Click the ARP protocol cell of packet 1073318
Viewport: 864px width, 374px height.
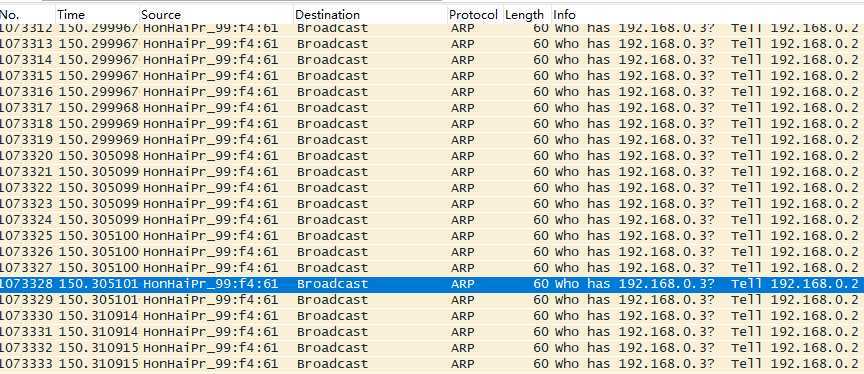coord(462,123)
